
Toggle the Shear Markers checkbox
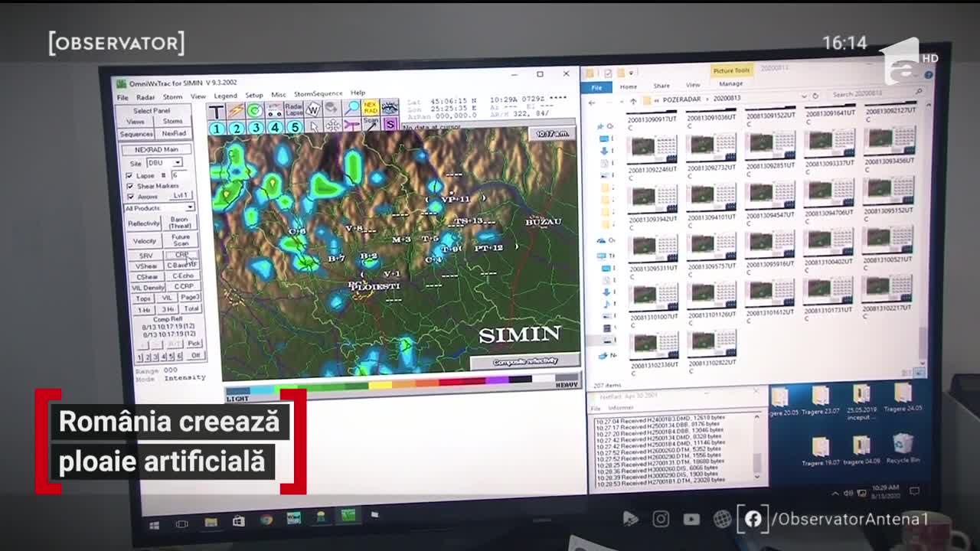coord(129,186)
